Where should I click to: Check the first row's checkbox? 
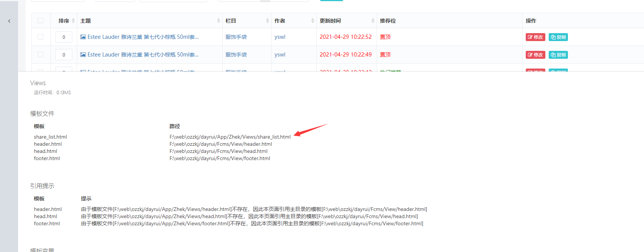tap(40, 37)
